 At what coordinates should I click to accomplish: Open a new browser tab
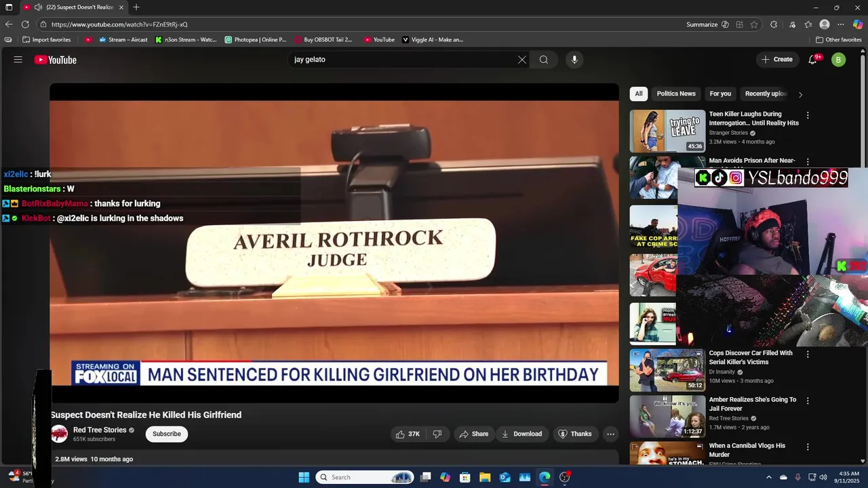[x=136, y=7]
